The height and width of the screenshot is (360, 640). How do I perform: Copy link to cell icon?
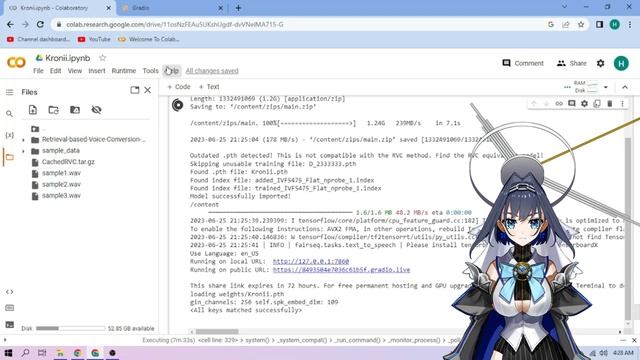pyautogui.click(x=559, y=104)
